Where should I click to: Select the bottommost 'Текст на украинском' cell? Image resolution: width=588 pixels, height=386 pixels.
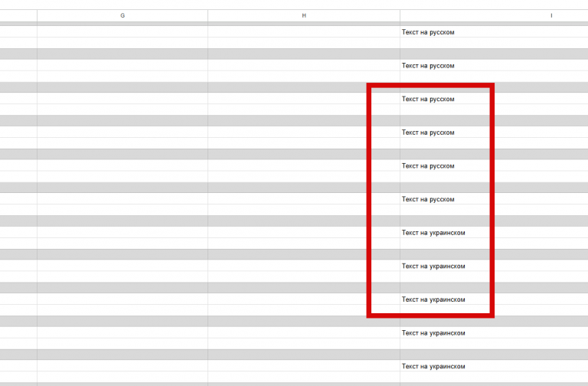pyautogui.click(x=494, y=366)
